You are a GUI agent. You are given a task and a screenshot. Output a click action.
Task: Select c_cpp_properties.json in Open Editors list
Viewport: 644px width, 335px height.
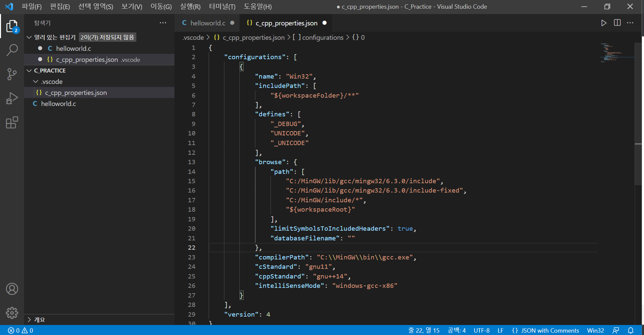pyautogui.click(x=99, y=59)
